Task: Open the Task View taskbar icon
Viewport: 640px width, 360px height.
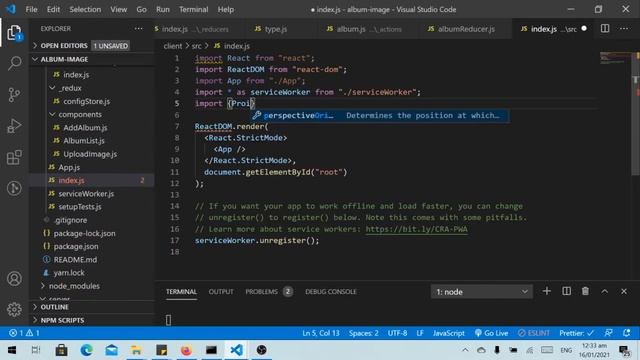Action: pyautogui.click(x=36, y=350)
